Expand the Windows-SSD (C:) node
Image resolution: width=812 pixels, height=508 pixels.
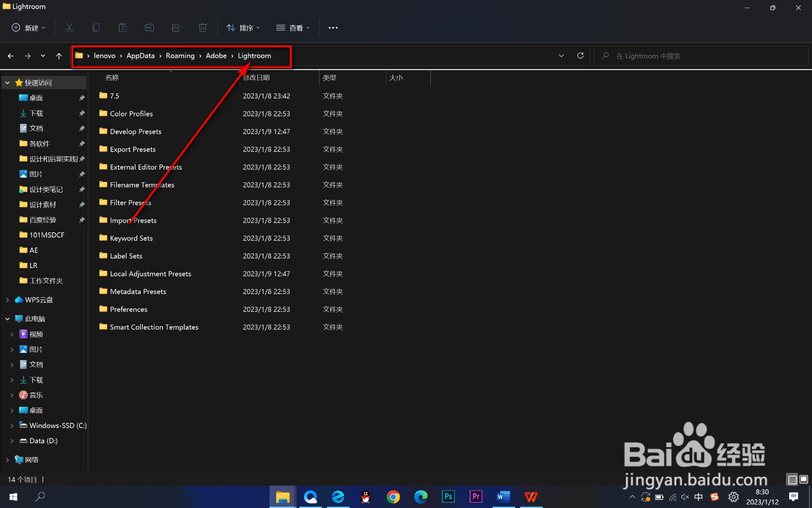coord(12,426)
